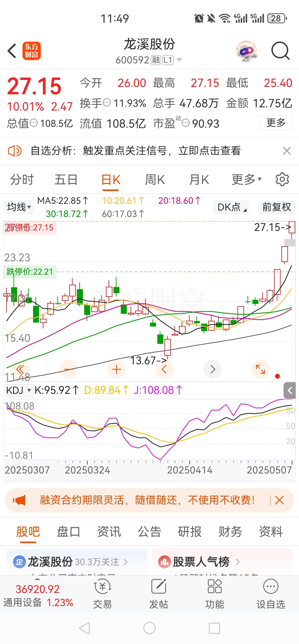Open the 功能 functions menu
The width and height of the screenshot is (299, 644).
215,594
